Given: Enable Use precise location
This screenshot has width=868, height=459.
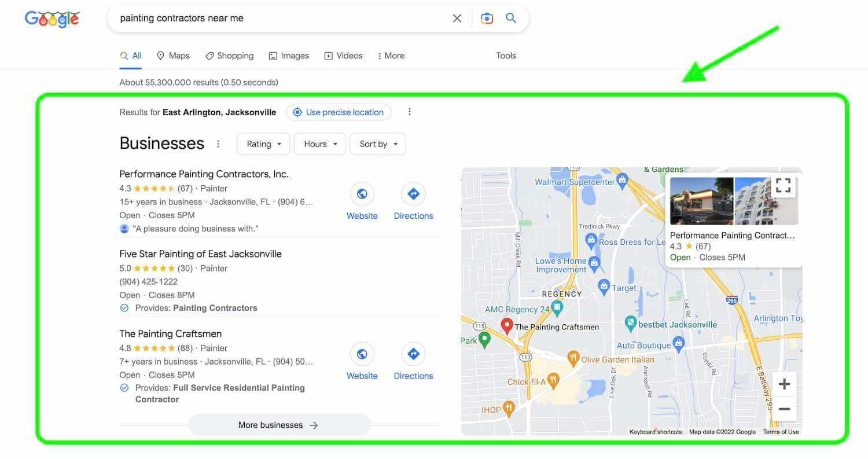Looking at the screenshot, I should tap(339, 112).
